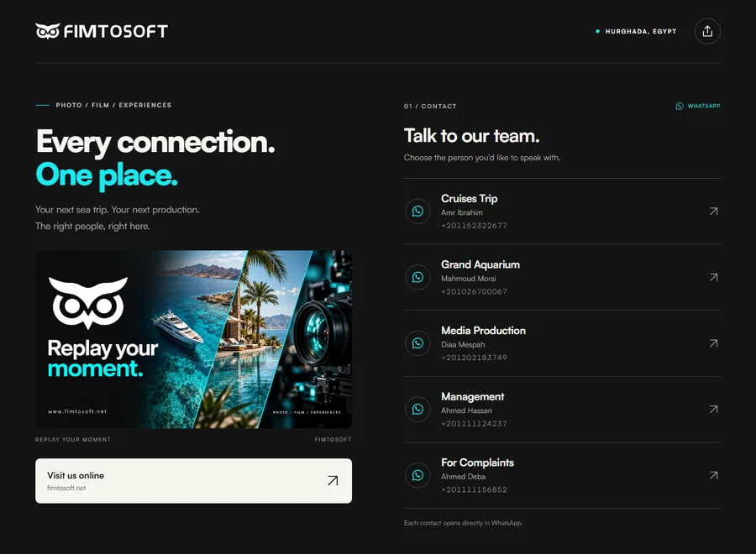The width and height of the screenshot is (756, 554).
Task: Open arrow icon on For Complaints row
Action: click(713, 475)
